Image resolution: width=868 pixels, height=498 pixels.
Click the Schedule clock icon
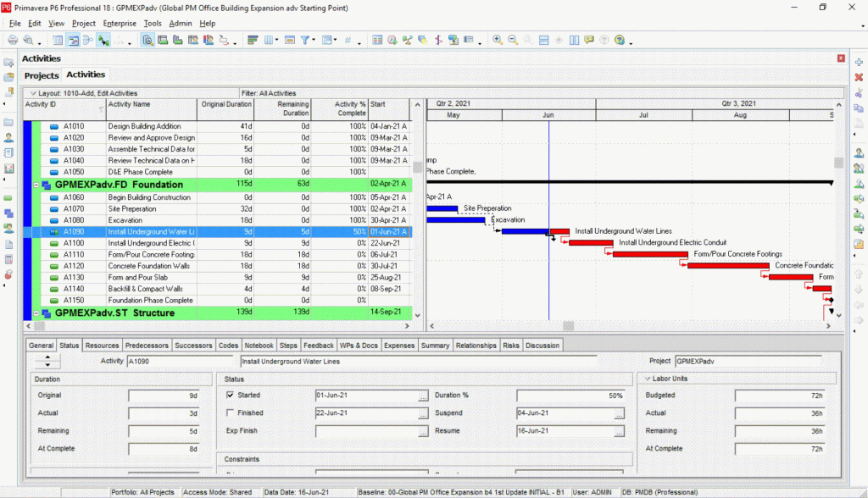pyautogui.click(x=392, y=40)
